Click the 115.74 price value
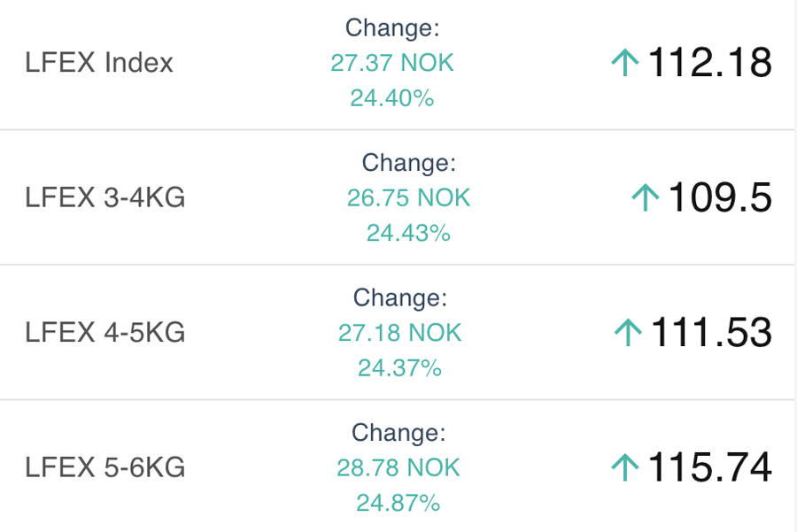This screenshot has height=532, width=797. (710, 467)
